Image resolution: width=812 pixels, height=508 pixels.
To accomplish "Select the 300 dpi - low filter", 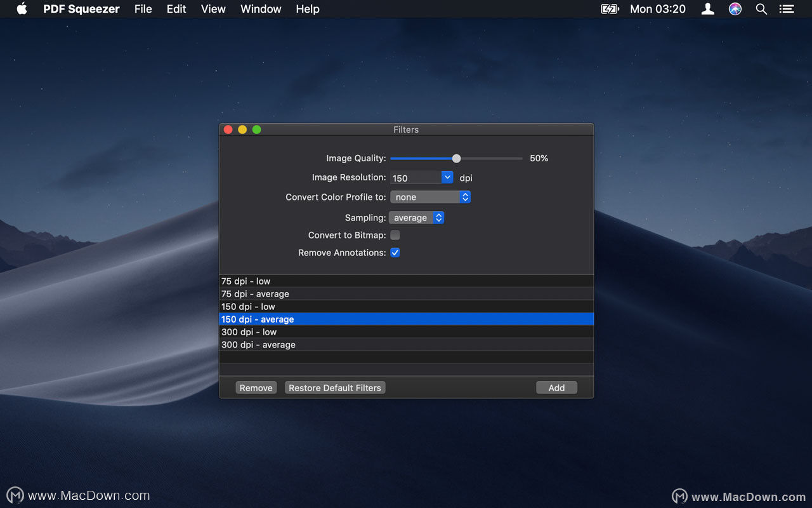I will [406, 332].
